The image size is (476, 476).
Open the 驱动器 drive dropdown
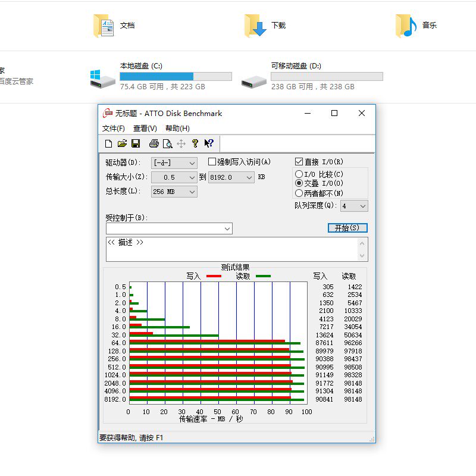pyautogui.click(x=174, y=163)
